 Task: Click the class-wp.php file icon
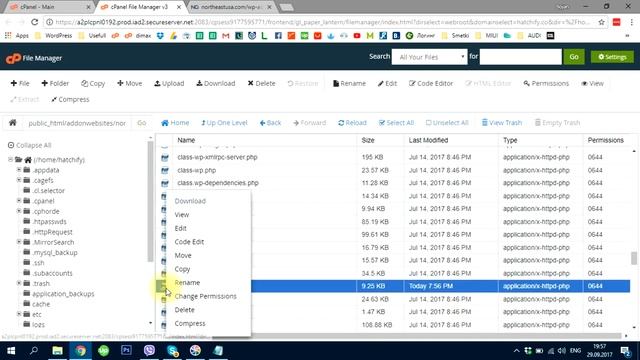click(x=164, y=170)
